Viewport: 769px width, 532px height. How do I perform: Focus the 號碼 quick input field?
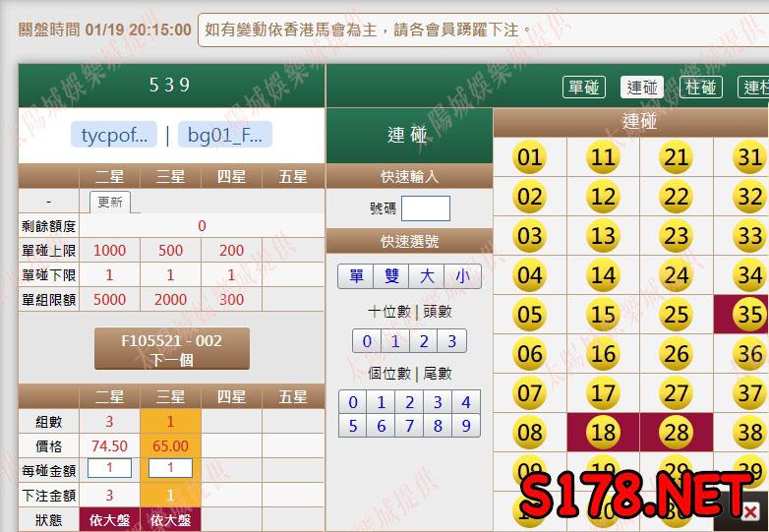click(x=426, y=208)
